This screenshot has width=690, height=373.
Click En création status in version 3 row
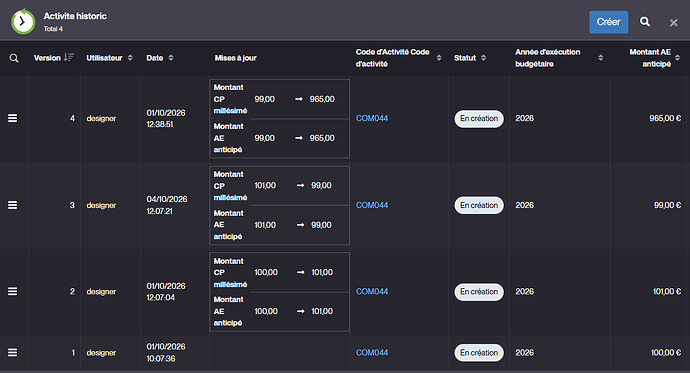point(479,205)
